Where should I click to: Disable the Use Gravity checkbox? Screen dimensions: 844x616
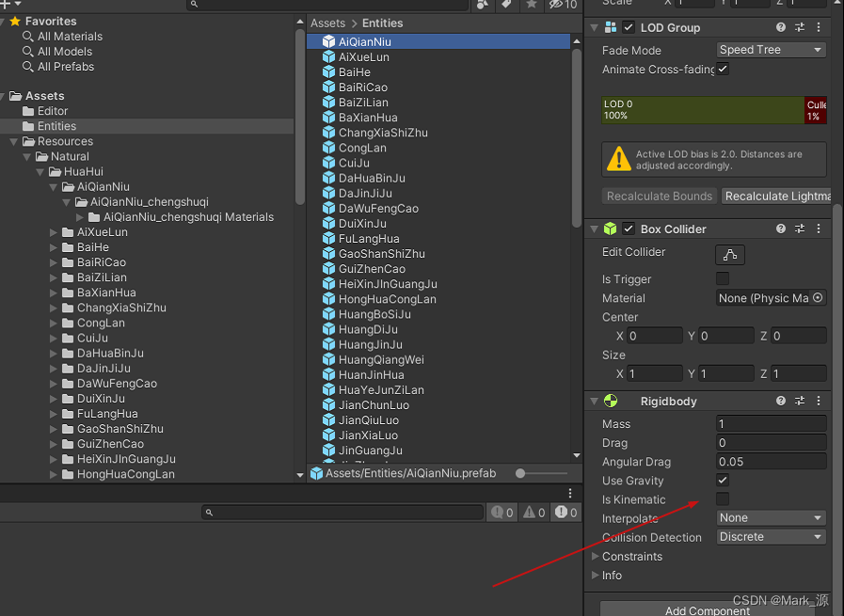click(723, 481)
